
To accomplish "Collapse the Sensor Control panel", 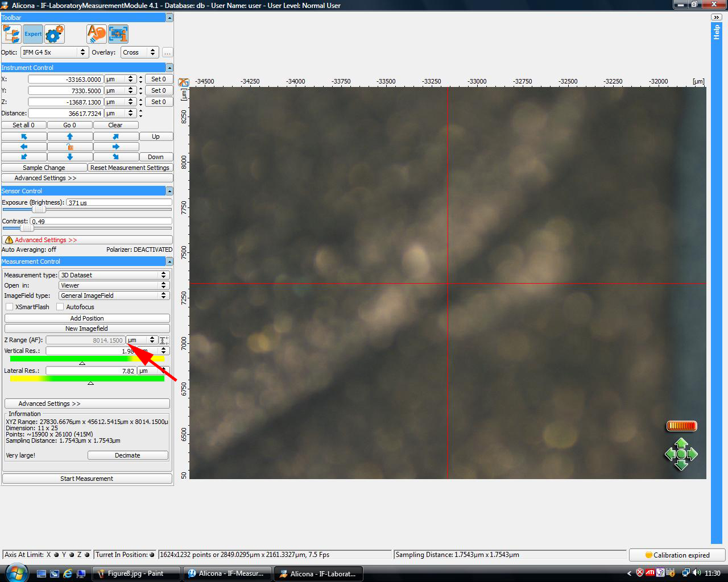I will 169,191.
